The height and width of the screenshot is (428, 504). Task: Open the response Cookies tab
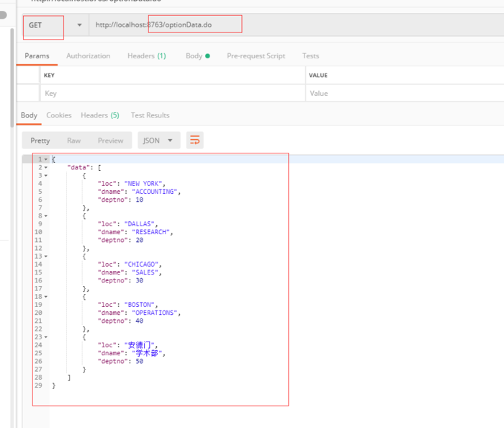click(59, 115)
